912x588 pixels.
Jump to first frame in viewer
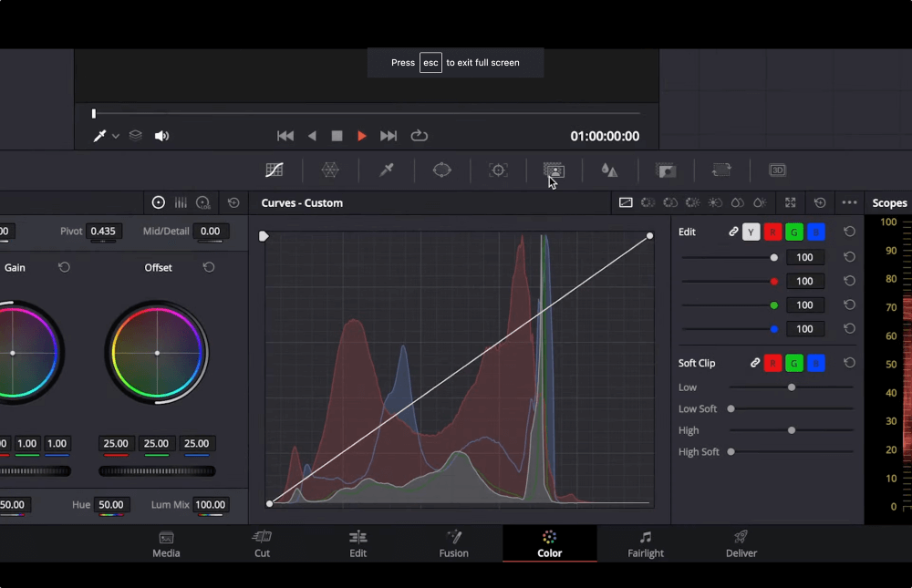[x=285, y=136]
